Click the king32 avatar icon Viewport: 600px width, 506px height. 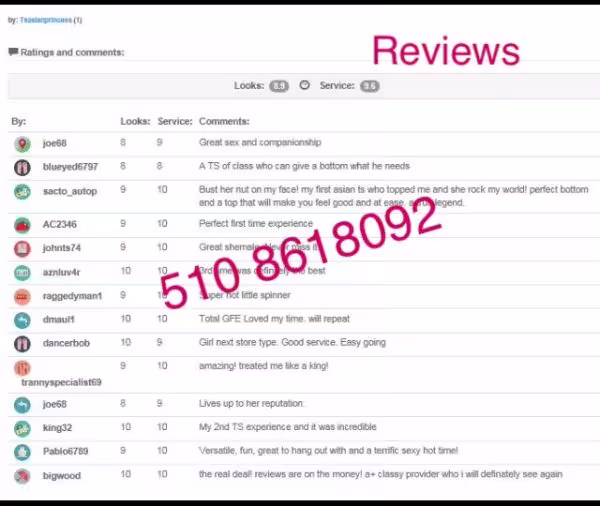point(22,428)
